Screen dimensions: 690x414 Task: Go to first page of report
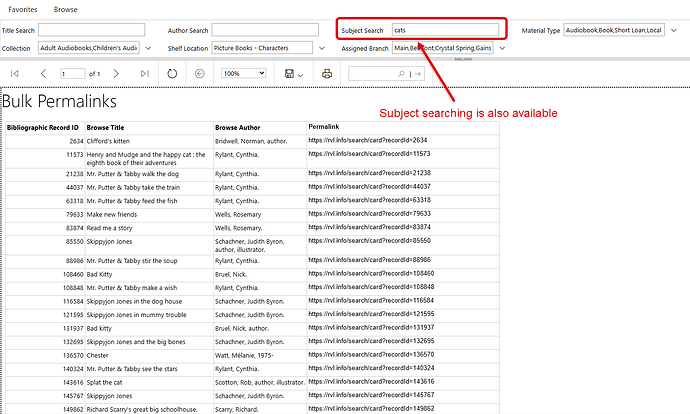tap(15, 73)
